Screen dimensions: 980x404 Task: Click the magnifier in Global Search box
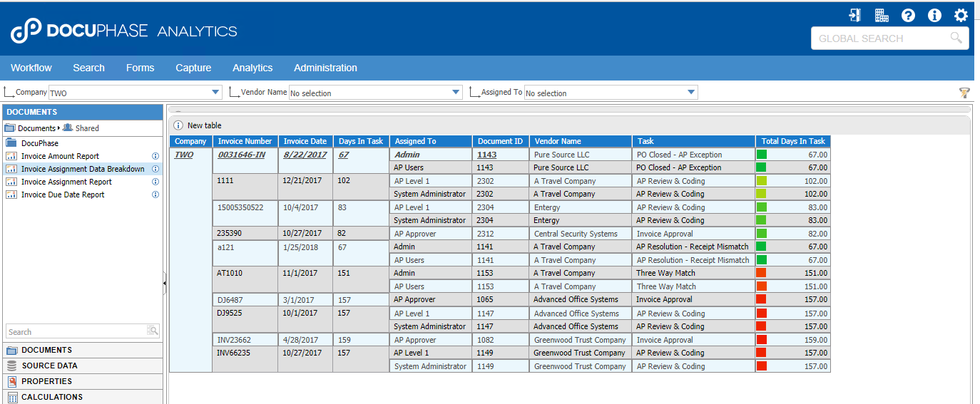pyautogui.click(x=956, y=38)
